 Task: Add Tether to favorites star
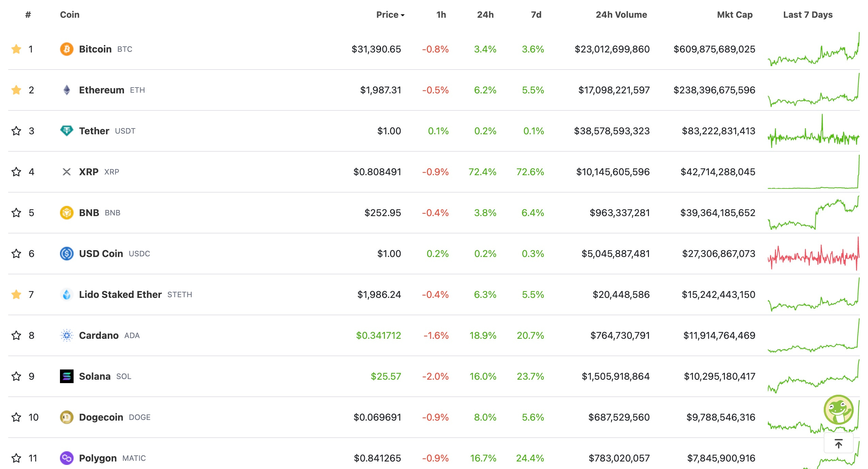(16, 131)
